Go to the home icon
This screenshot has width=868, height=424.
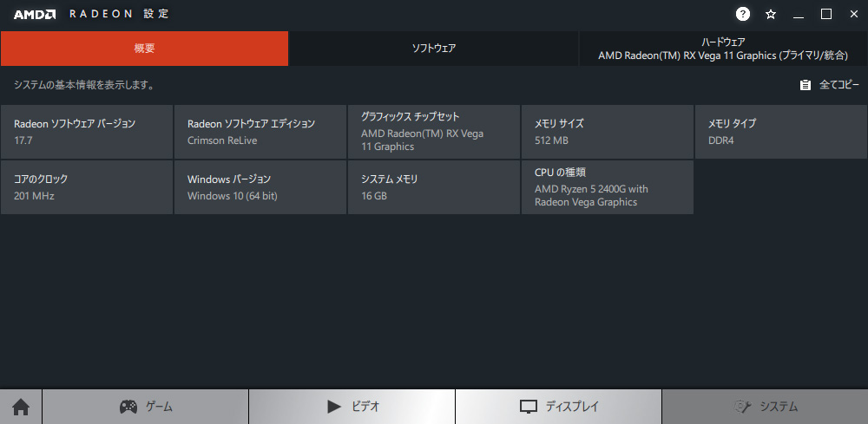[x=21, y=407]
